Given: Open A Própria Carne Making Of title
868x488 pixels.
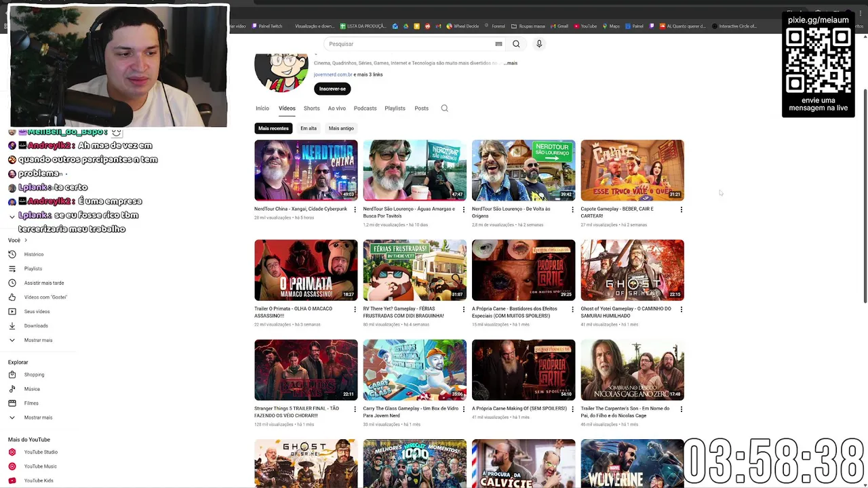Looking at the screenshot, I should coord(519,409).
